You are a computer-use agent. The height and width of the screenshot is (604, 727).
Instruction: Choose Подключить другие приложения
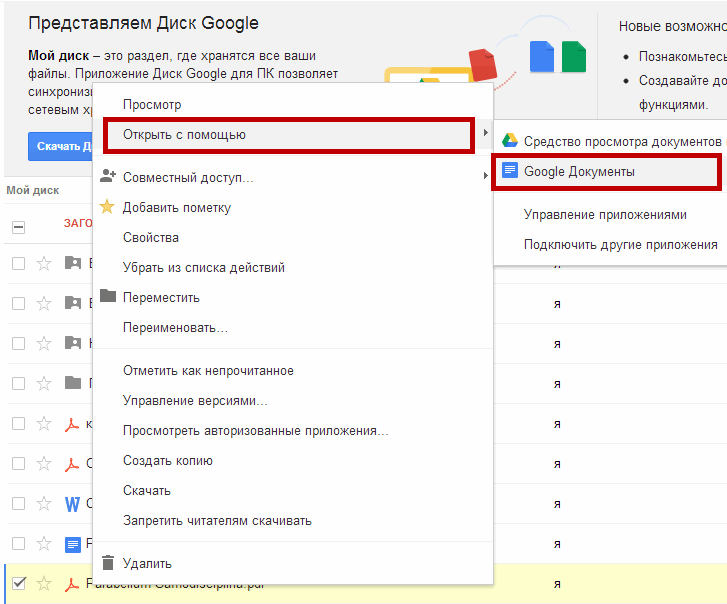point(610,244)
